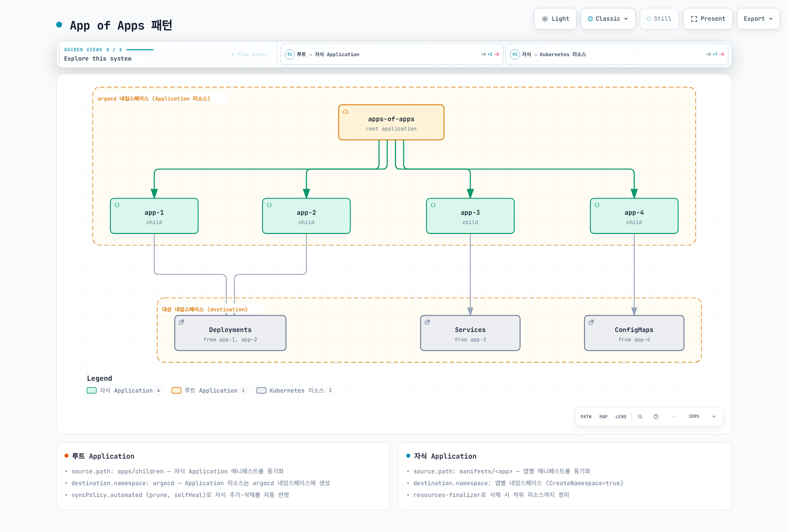Click the green 자식 Application legend swatch

pyautogui.click(x=92, y=391)
